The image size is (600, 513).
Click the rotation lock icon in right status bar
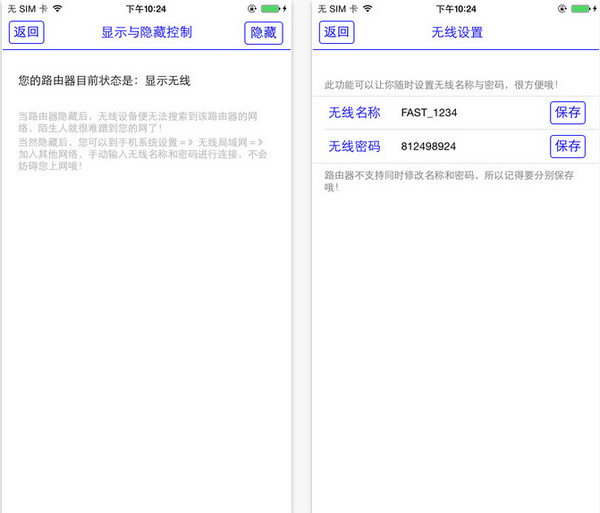pos(562,8)
